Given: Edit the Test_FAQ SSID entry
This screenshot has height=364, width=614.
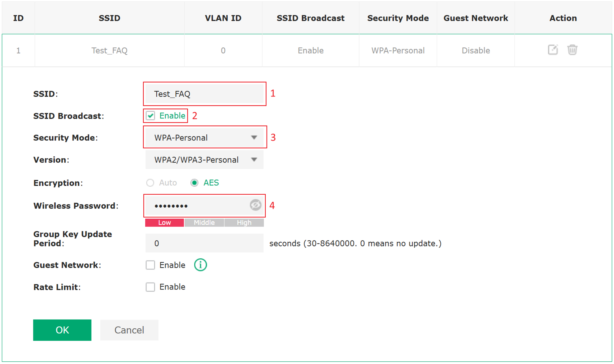Looking at the screenshot, I should pos(553,50).
